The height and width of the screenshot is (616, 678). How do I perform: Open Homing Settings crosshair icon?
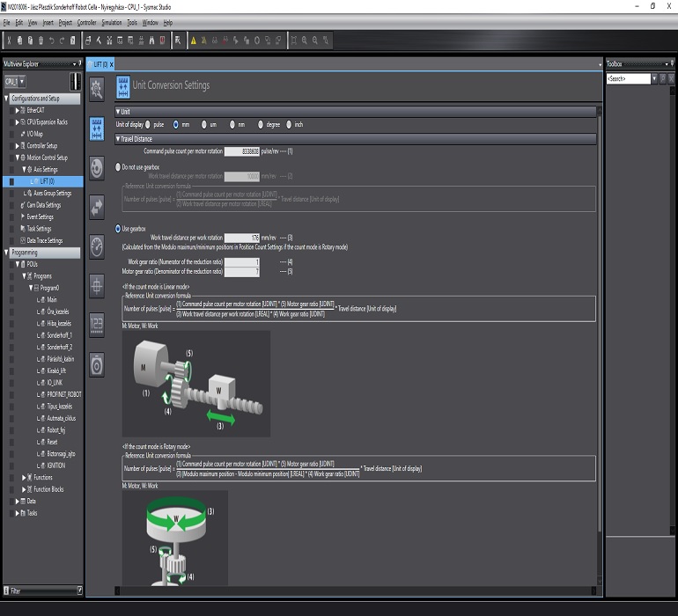click(x=97, y=286)
